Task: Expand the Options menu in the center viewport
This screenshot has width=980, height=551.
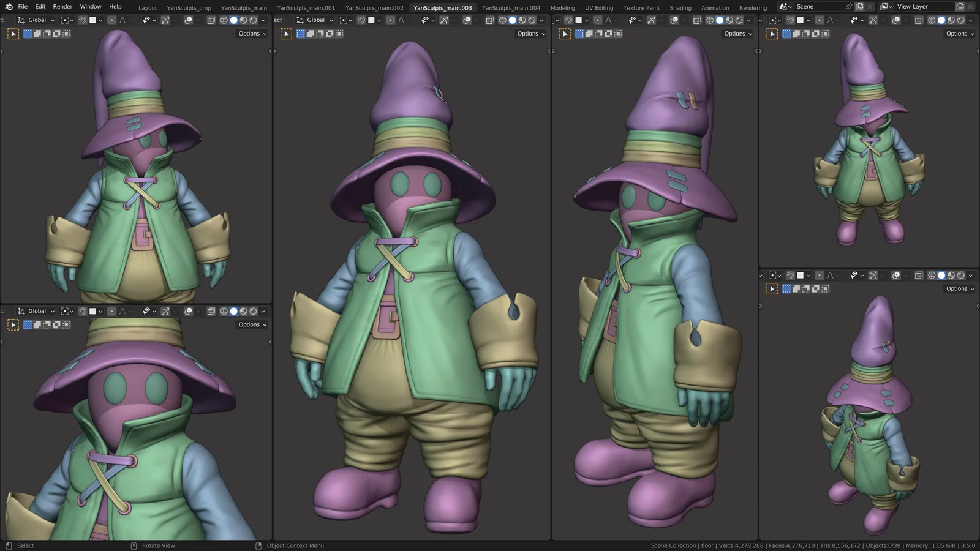Action: [530, 33]
